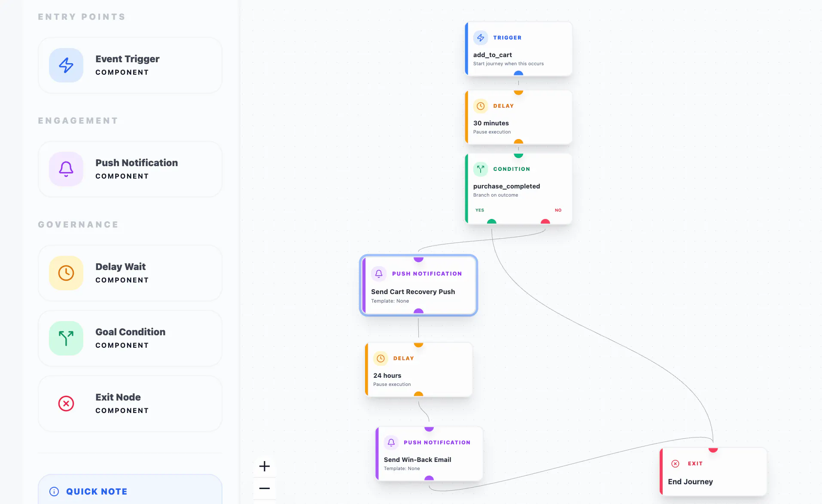Click the Goal Condition branch icon
The image size is (822, 504).
(x=66, y=338)
